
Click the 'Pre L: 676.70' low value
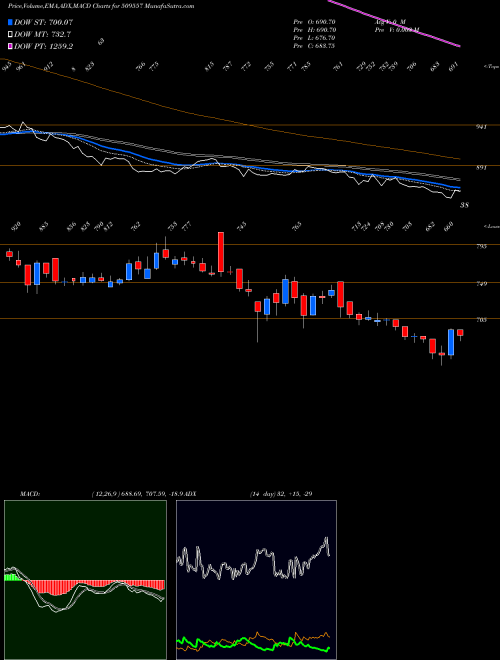click(x=314, y=38)
